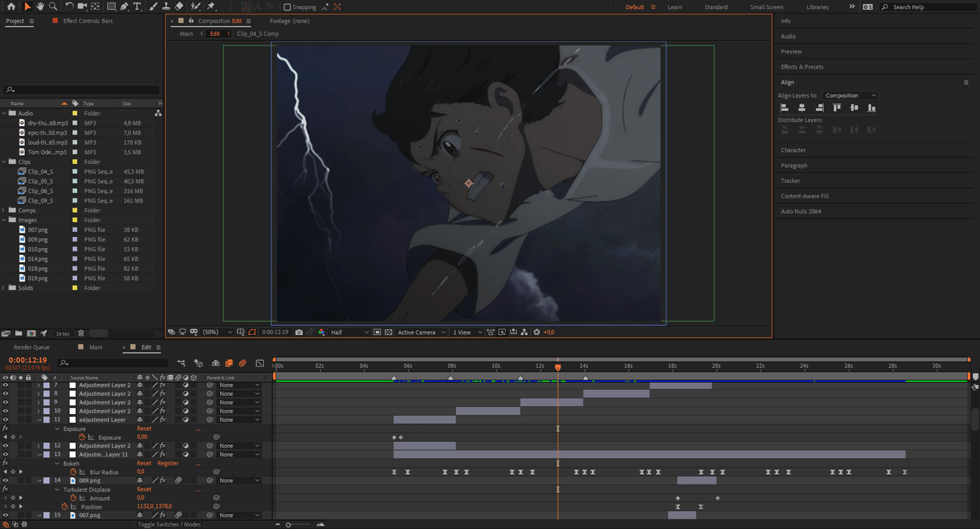980x529 pixels.
Task: Select the Rotation tool
Action: click(69, 7)
